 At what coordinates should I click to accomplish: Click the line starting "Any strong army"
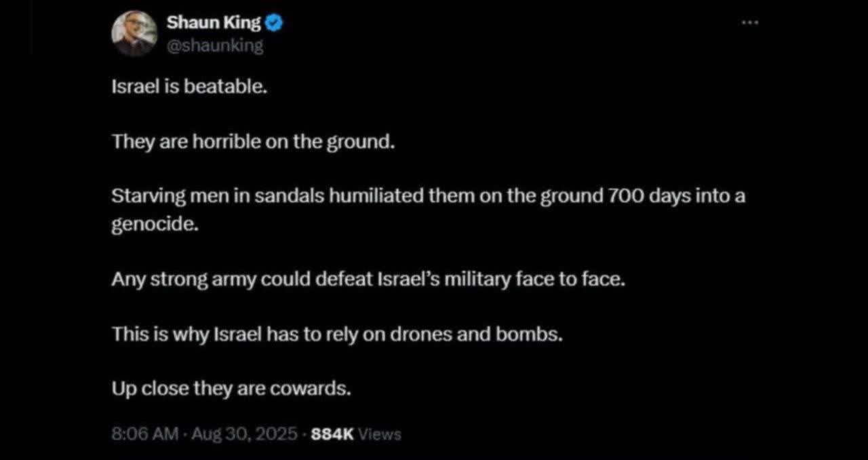point(367,280)
